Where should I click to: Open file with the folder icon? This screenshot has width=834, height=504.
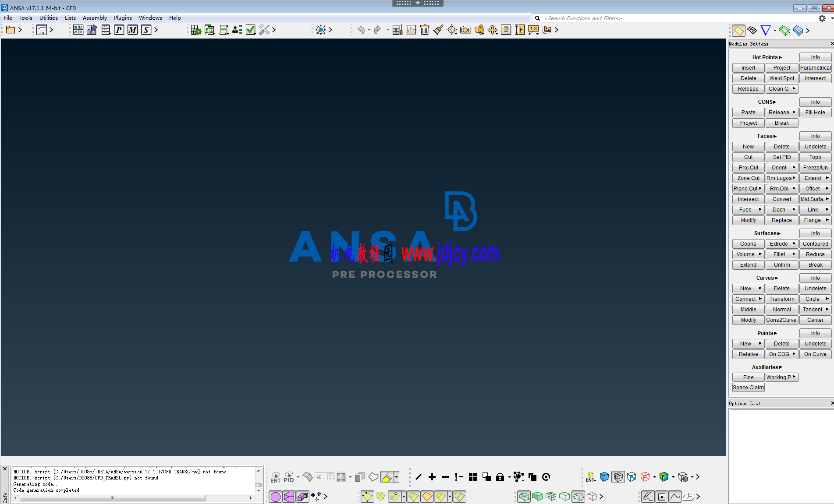click(x=11, y=30)
